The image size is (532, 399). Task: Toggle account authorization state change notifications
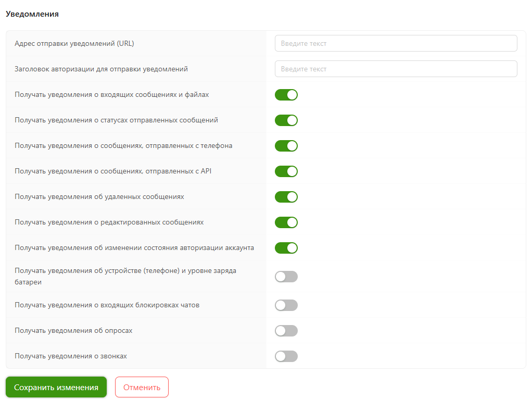tap(286, 248)
